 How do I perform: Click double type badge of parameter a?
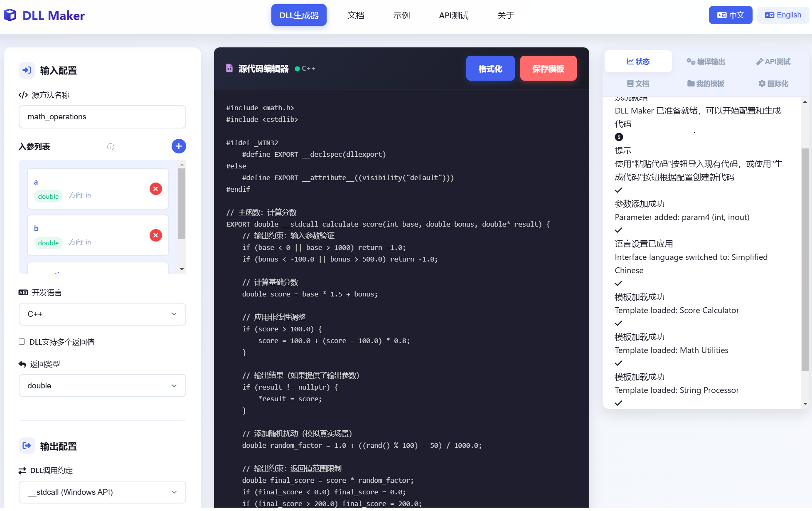[48, 196]
